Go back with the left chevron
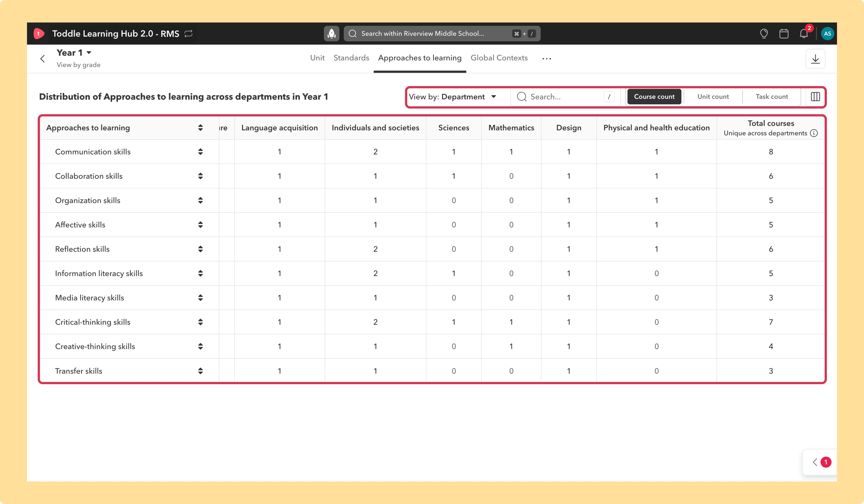Screen dimensions: 864x504 click(x=42, y=59)
